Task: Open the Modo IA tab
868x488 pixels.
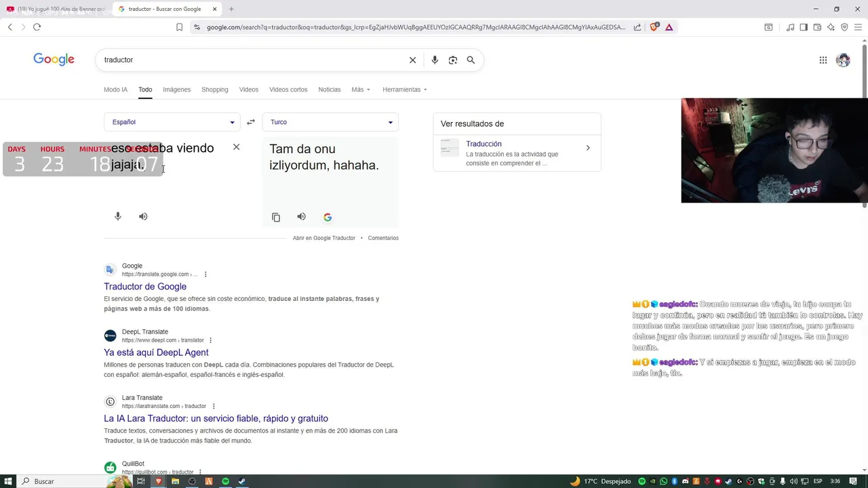Action: [x=115, y=89]
